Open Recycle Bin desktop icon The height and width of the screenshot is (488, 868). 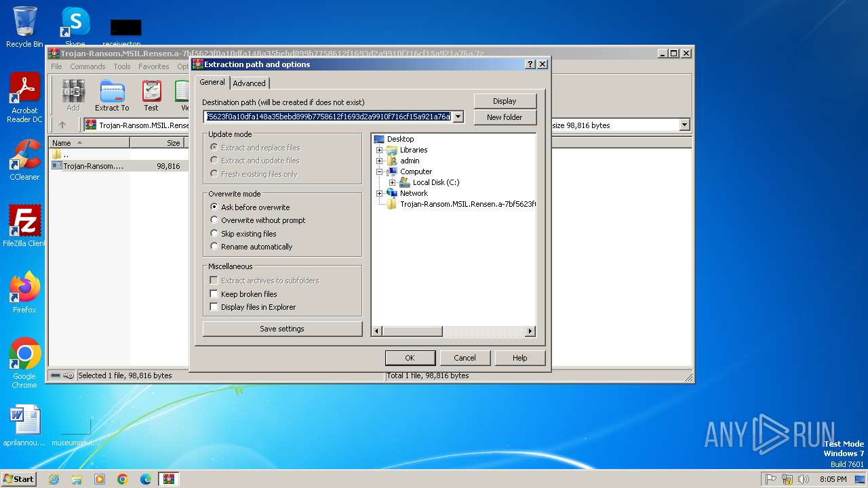point(24,27)
